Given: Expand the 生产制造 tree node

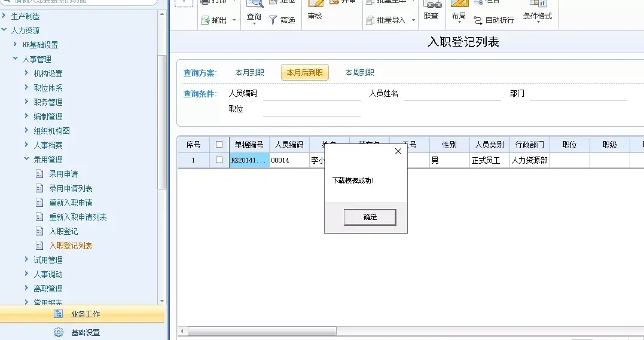Looking at the screenshot, I should tap(4, 16).
